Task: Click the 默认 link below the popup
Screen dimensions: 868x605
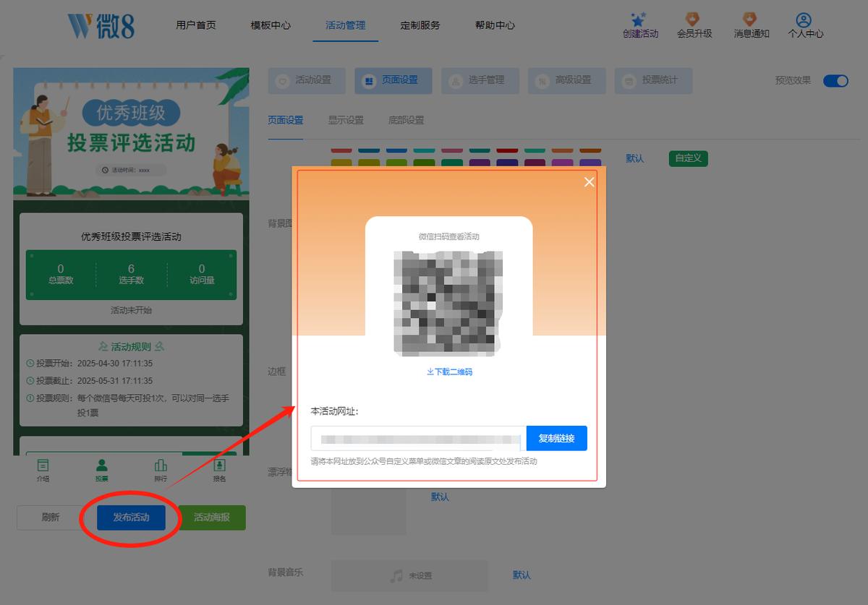Action: point(440,497)
